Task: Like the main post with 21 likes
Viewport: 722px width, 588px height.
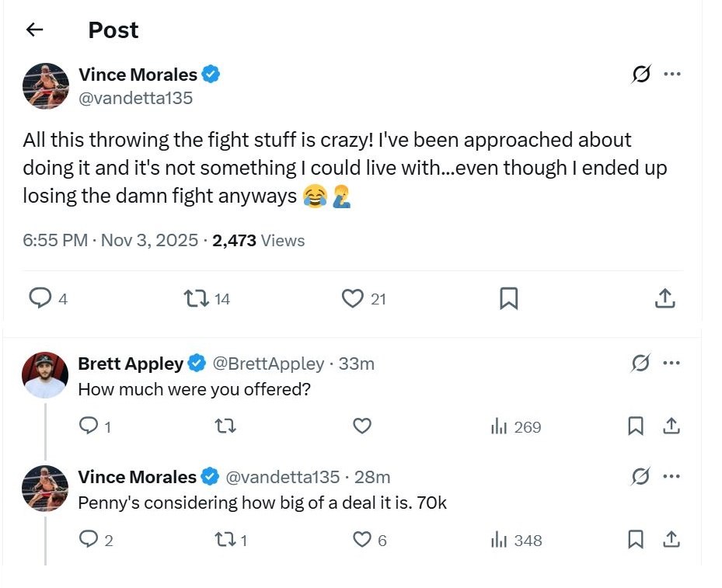Action: [353, 298]
